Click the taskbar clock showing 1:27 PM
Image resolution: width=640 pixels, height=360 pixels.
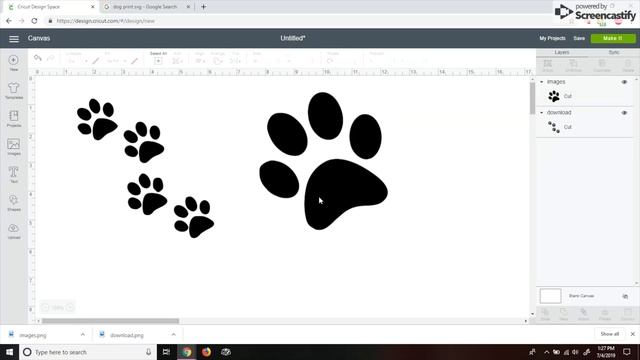point(606,352)
